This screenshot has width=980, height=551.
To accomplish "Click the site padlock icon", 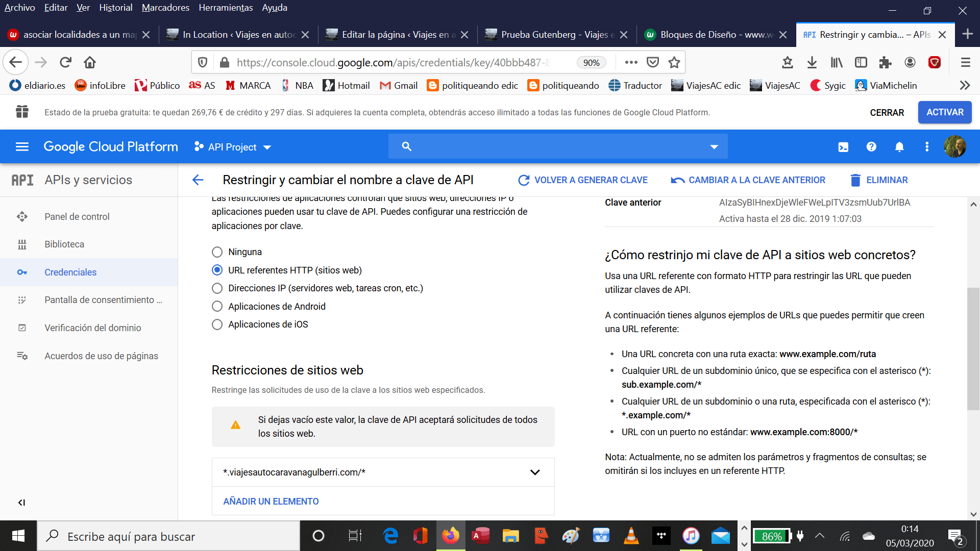I will pyautogui.click(x=224, y=62).
